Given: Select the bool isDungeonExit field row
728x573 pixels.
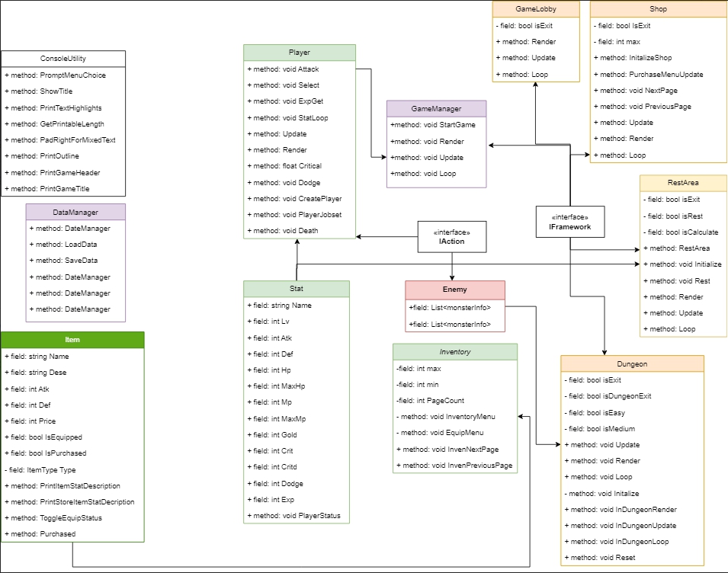Looking at the screenshot, I should pos(633,396).
